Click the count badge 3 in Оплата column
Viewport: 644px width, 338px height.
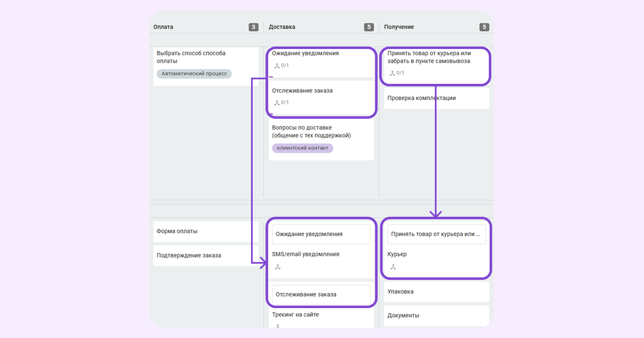[254, 27]
